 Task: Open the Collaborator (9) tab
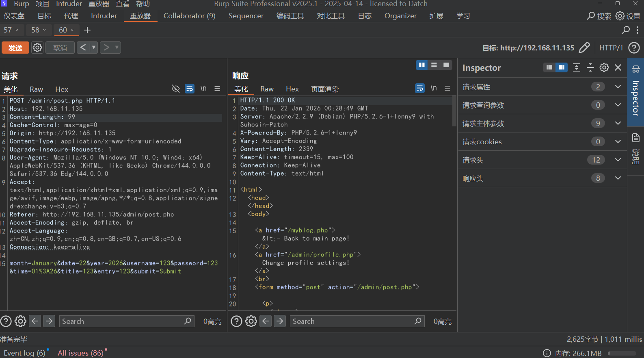pos(189,16)
